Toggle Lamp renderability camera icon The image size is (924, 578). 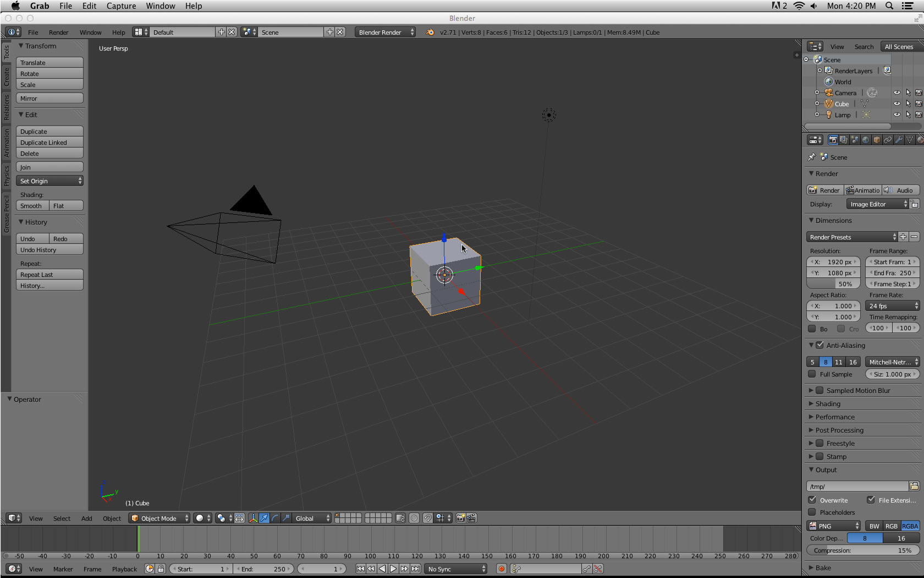(919, 114)
